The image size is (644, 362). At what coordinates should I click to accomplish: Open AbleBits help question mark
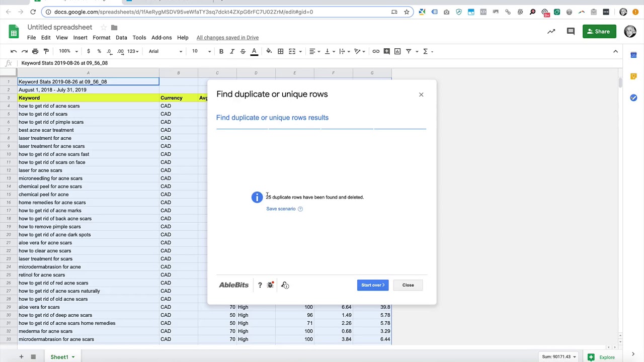click(260, 285)
